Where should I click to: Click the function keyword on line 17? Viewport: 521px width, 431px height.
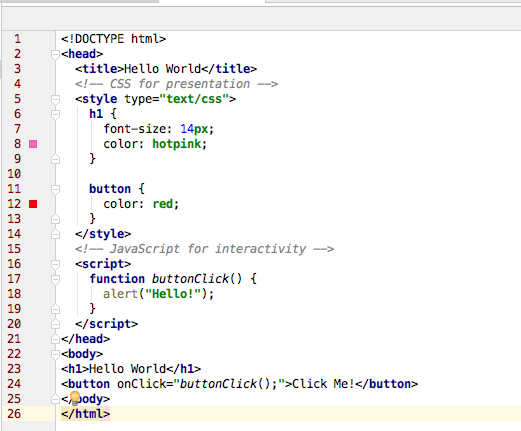point(117,279)
